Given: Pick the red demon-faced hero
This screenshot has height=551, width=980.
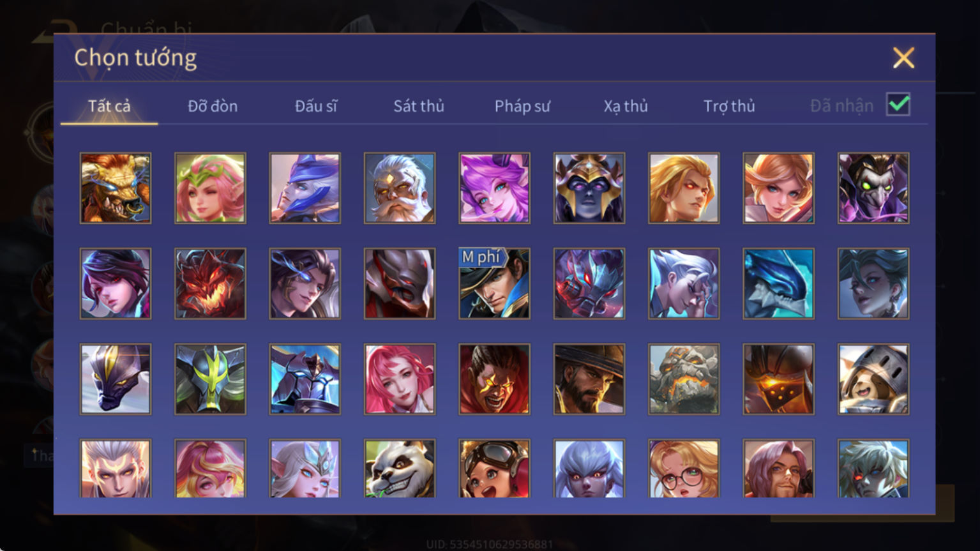Looking at the screenshot, I should (x=210, y=283).
